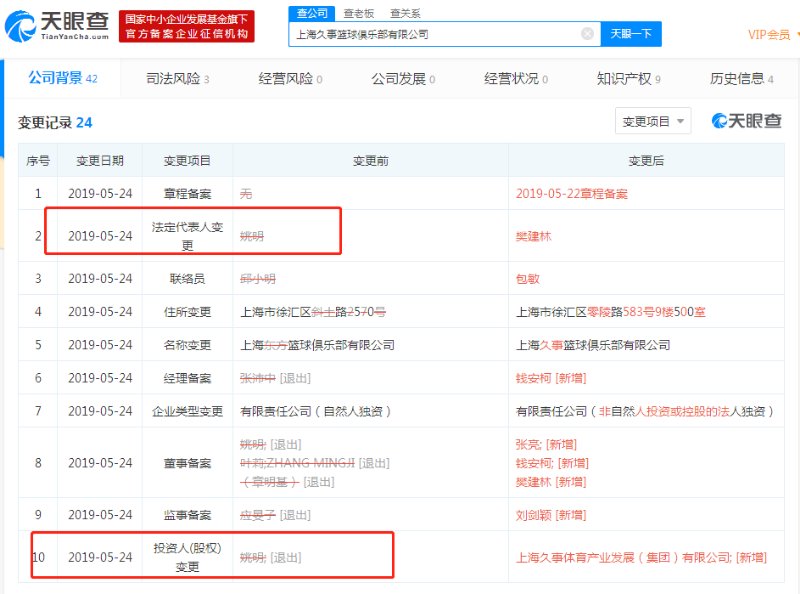The image size is (800, 594).
Task: Click 张亮 [新增] in the 董事备案 row
Action: click(546, 444)
